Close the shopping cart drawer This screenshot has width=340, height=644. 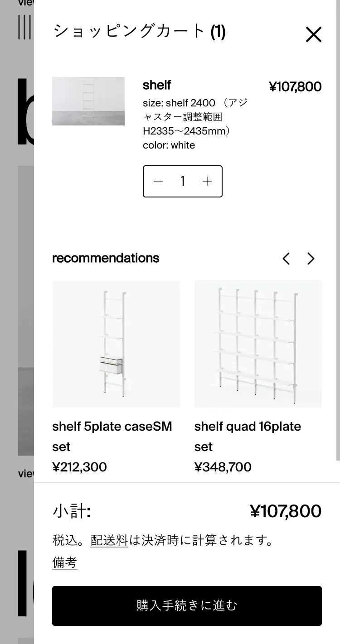(313, 34)
